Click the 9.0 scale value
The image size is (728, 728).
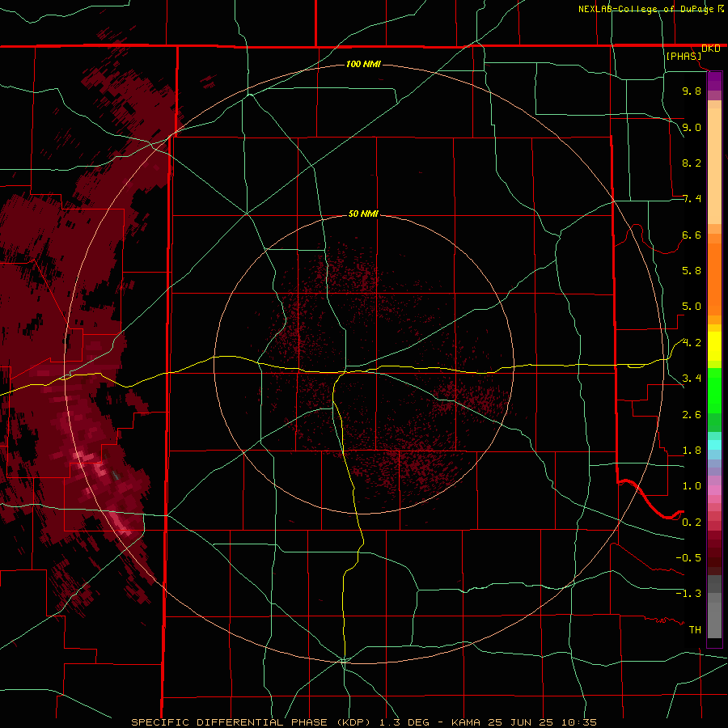click(692, 127)
